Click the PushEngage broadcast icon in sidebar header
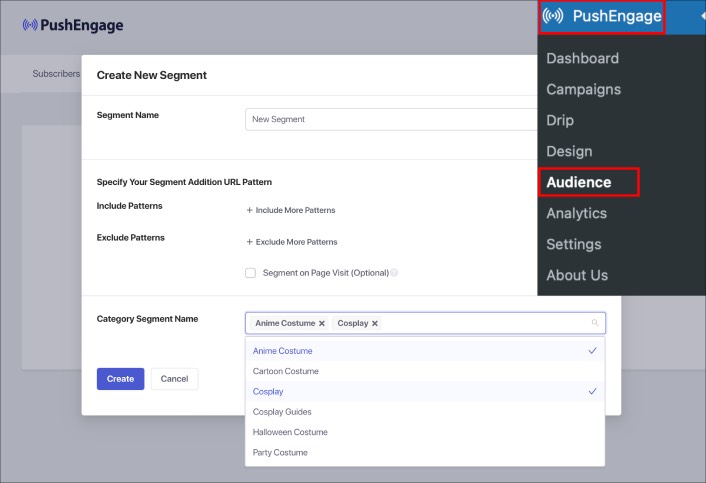The image size is (706, 483). (552, 16)
